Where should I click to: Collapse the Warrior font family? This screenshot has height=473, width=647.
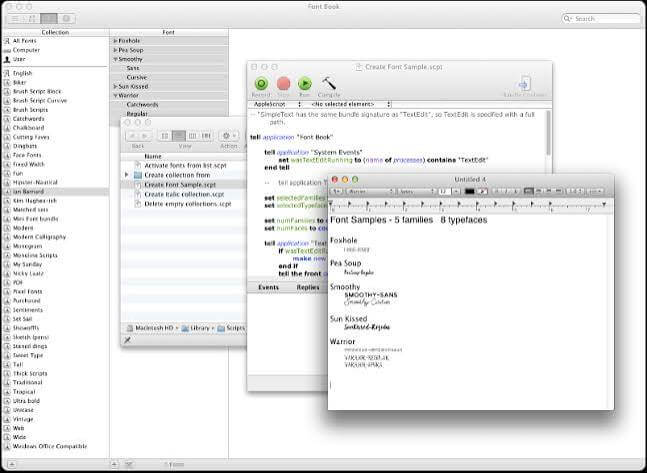116,95
